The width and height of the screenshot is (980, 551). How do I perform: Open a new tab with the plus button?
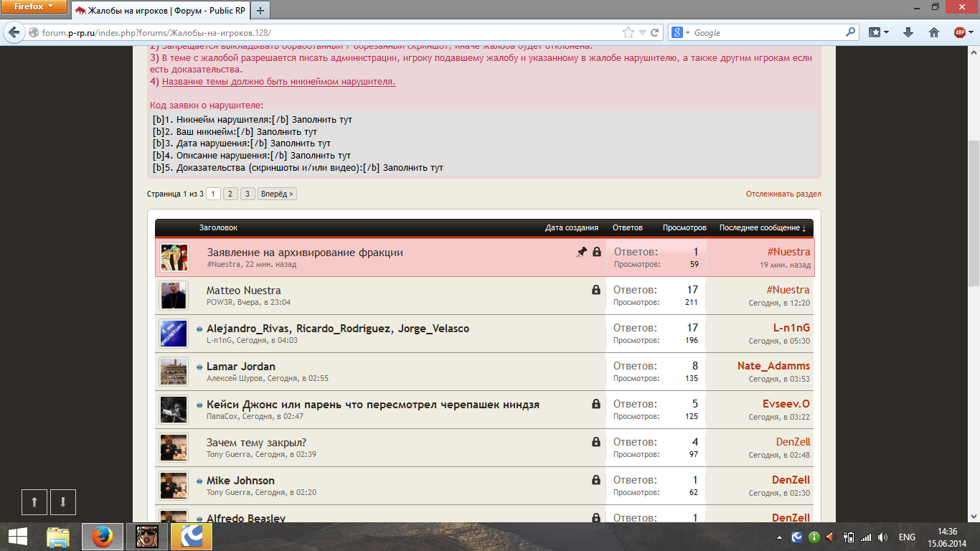tap(260, 10)
